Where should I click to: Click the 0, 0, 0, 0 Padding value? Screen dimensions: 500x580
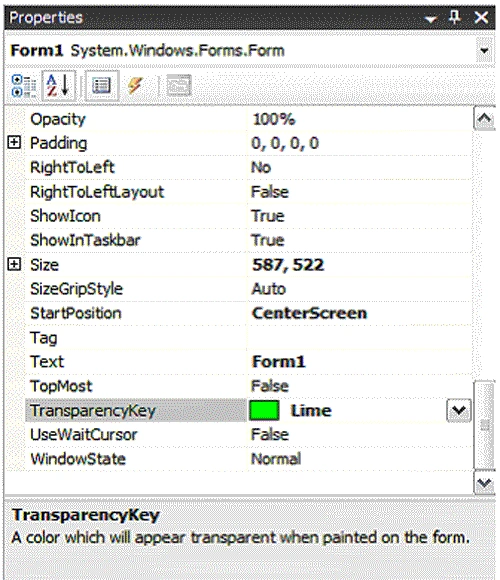click(285, 143)
